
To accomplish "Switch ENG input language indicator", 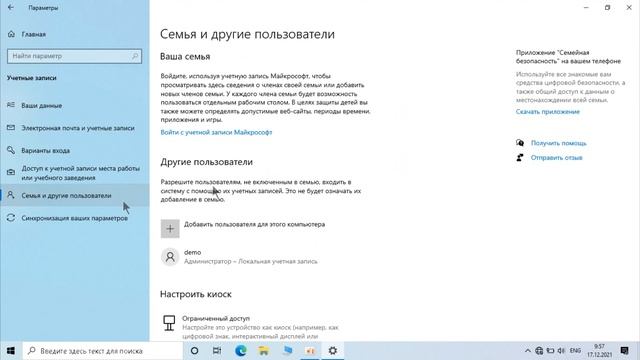I will tap(575, 351).
